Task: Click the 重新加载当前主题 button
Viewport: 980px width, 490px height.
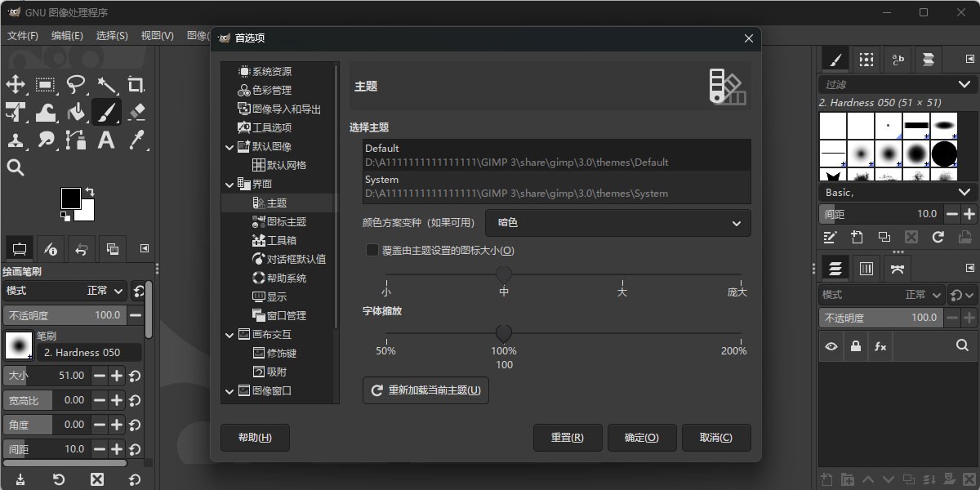Action: click(x=425, y=390)
